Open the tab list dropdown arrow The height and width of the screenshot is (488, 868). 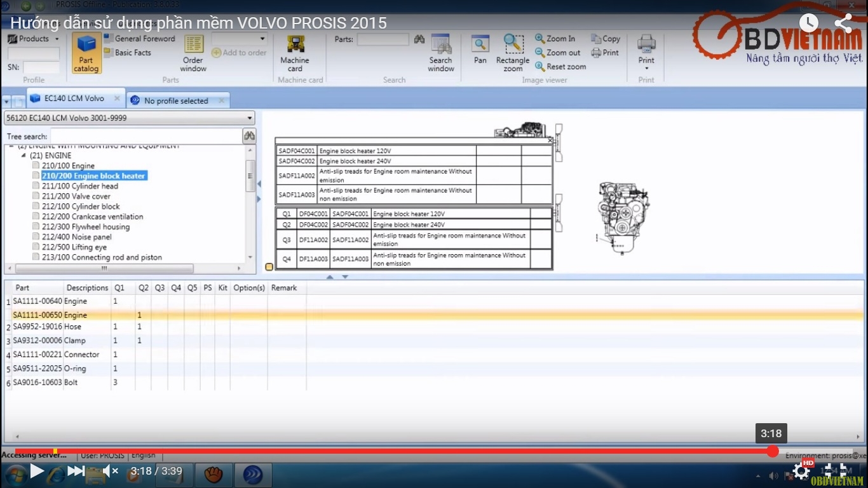(6, 102)
